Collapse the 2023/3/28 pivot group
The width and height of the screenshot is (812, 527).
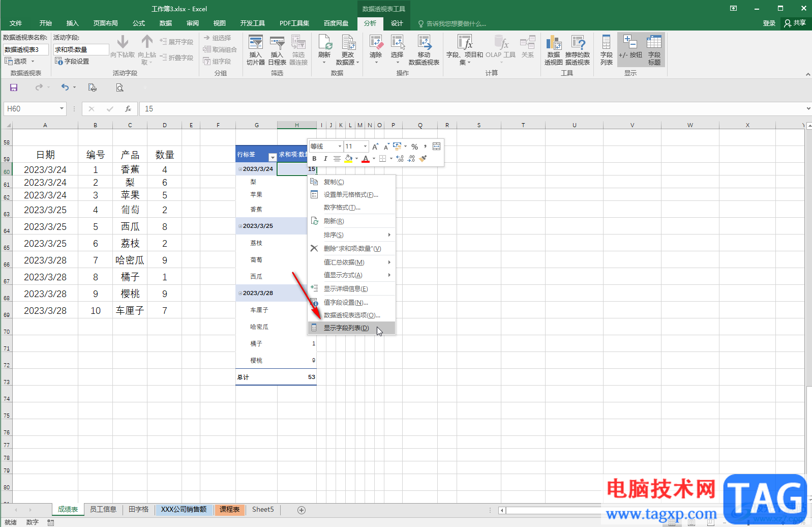pyautogui.click(x=240, y=293)
